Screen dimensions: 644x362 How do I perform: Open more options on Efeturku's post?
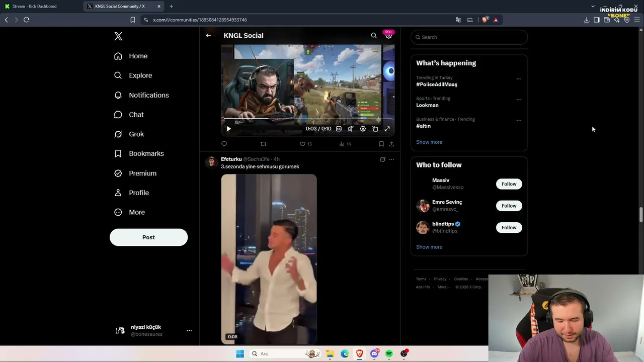[391, 159]
